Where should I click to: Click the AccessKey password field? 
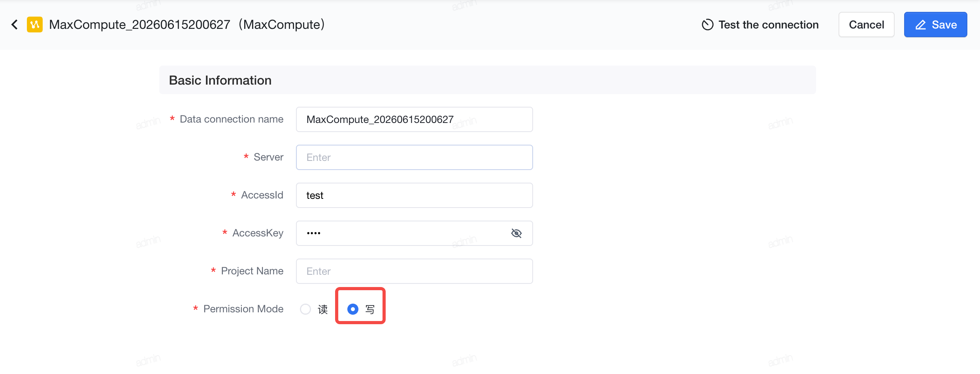[414, 233]
